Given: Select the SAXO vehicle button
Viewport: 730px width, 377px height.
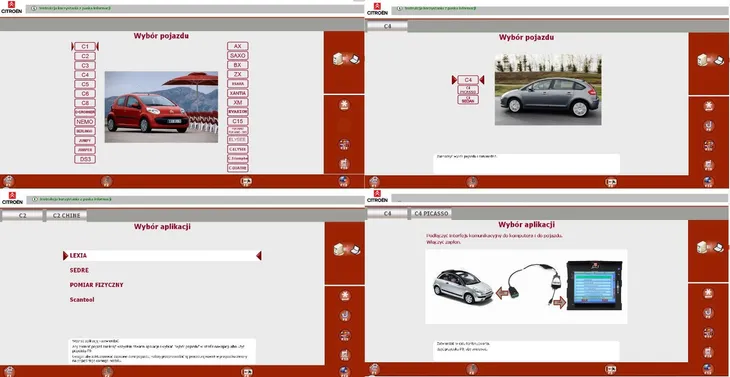Looking at the screenshot, I should tap(238, 55).
